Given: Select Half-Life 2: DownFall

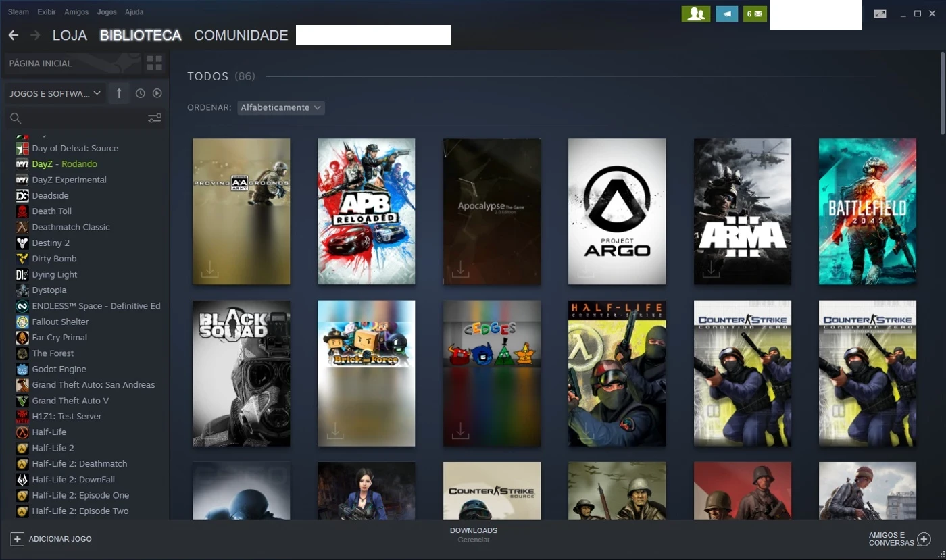Looking at the screenshot, I should point(73,480).
